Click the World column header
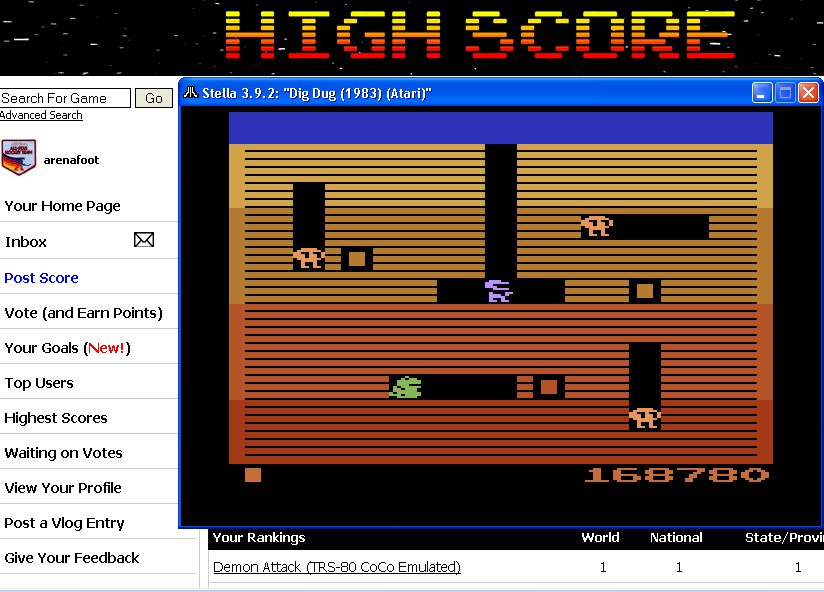This screenshot has height=592, width=824. (x=600, y=537)
